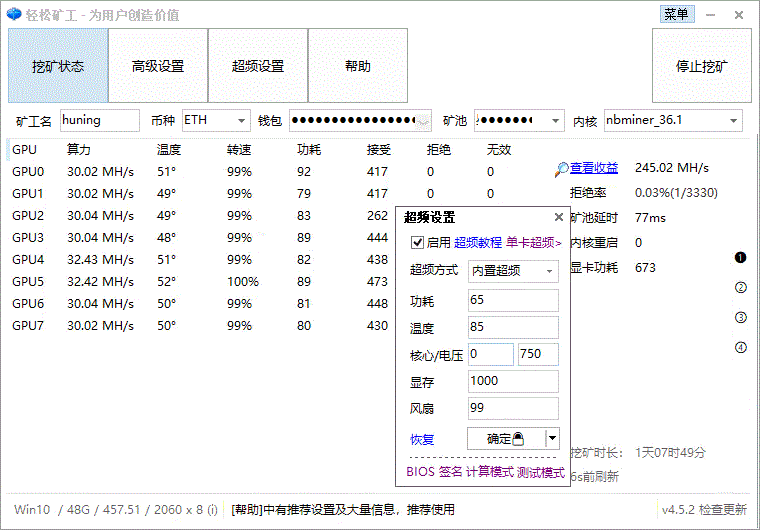Screen dimensions: 760x530
Task: Click the info (i) icon in status bar
Action: (212, 510)
